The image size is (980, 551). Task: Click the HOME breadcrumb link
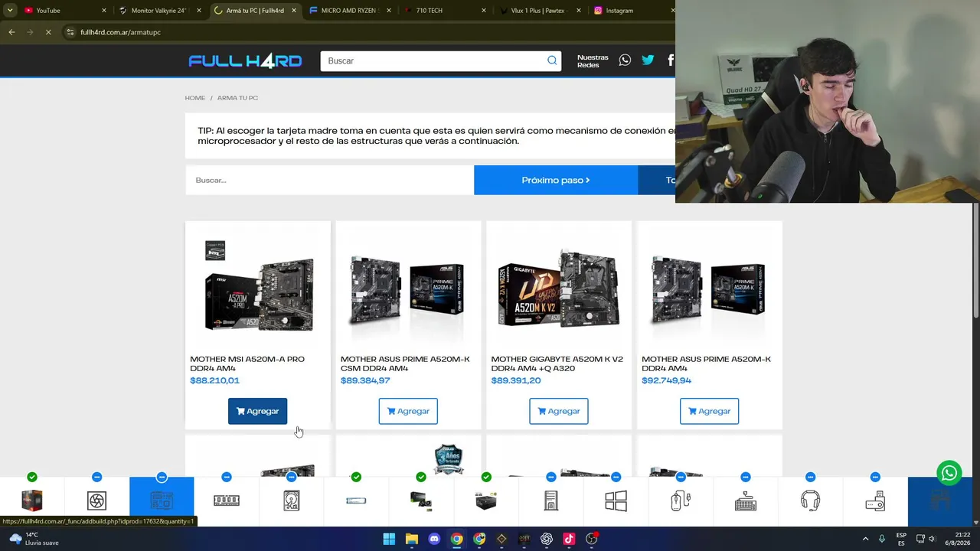point(194,98)
